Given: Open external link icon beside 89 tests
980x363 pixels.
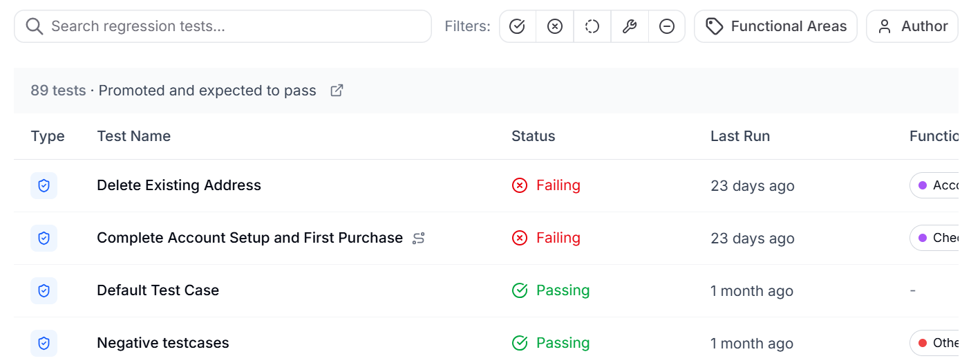Looking at the screenshot, I should [337, 91].
